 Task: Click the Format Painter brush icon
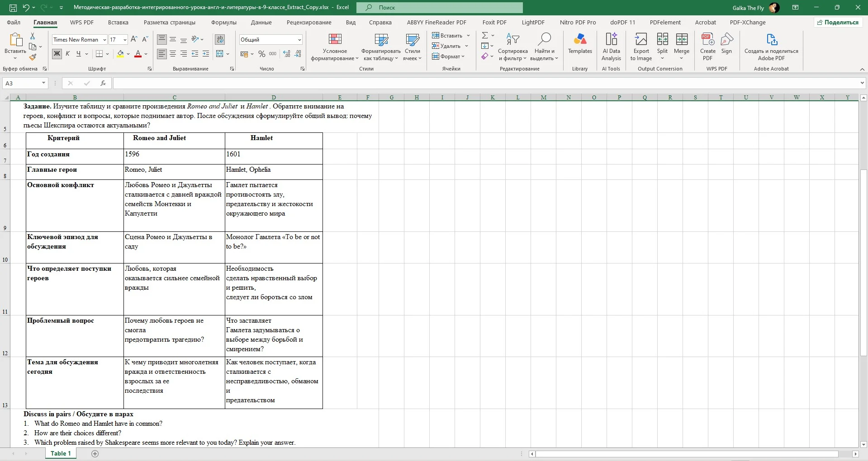click(33, 57)
